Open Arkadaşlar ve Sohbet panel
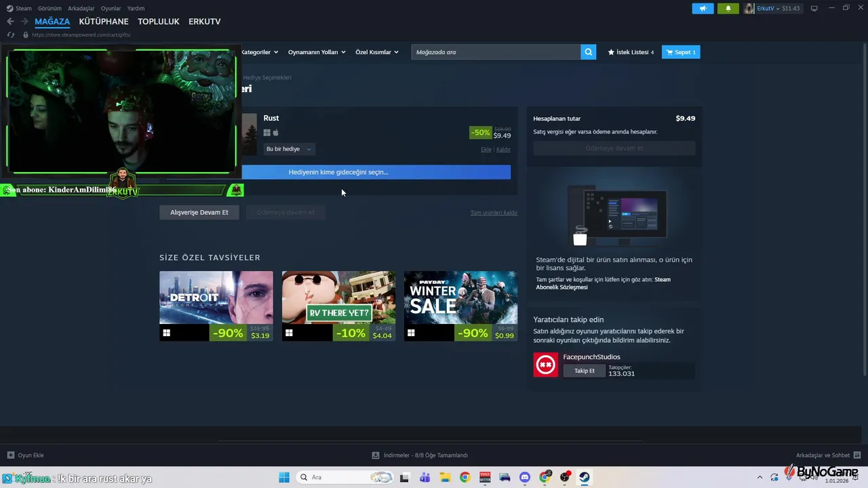868x488 pixels. [x=827, y=455]
